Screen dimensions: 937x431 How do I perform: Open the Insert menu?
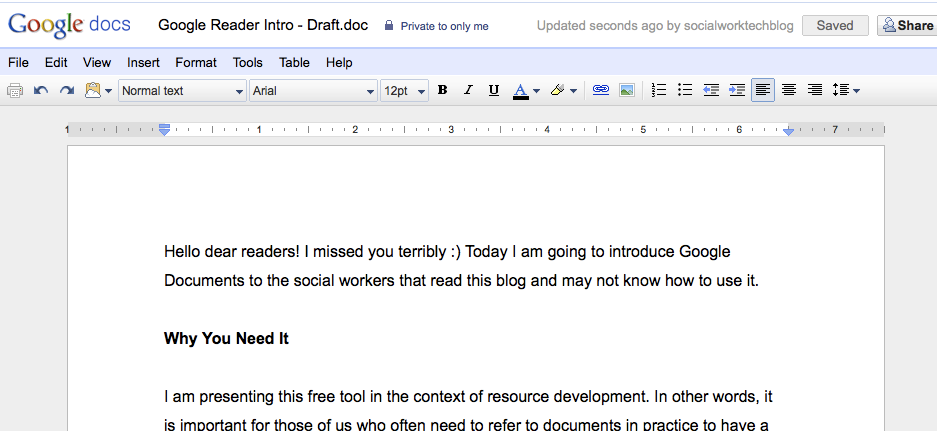(143, 62)
